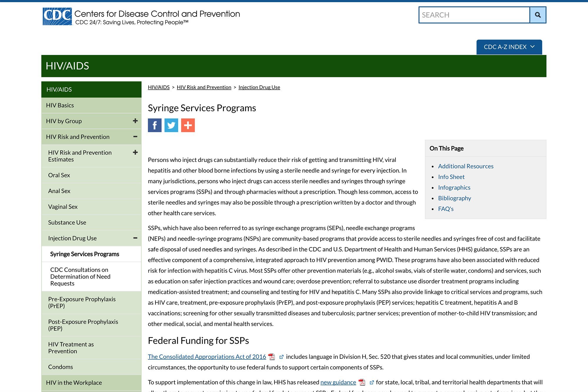588x392 pixels.
Task: Open Post-Exposure Prophylaxis (PEP) sidebar item
Action: pos(91,325)
